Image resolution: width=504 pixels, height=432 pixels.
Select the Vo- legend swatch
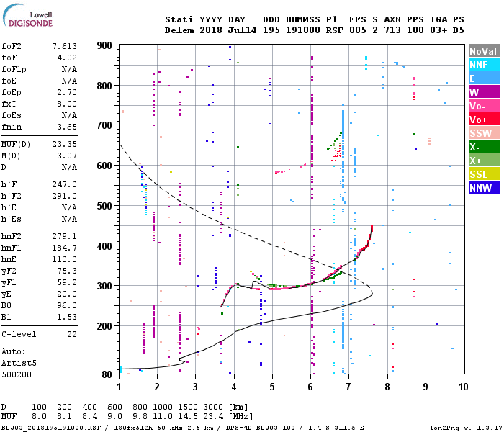(484, 105)
